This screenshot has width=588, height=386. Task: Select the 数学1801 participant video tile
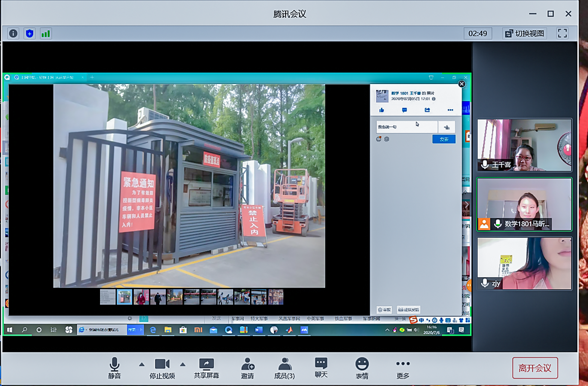(x=524, y=204)
